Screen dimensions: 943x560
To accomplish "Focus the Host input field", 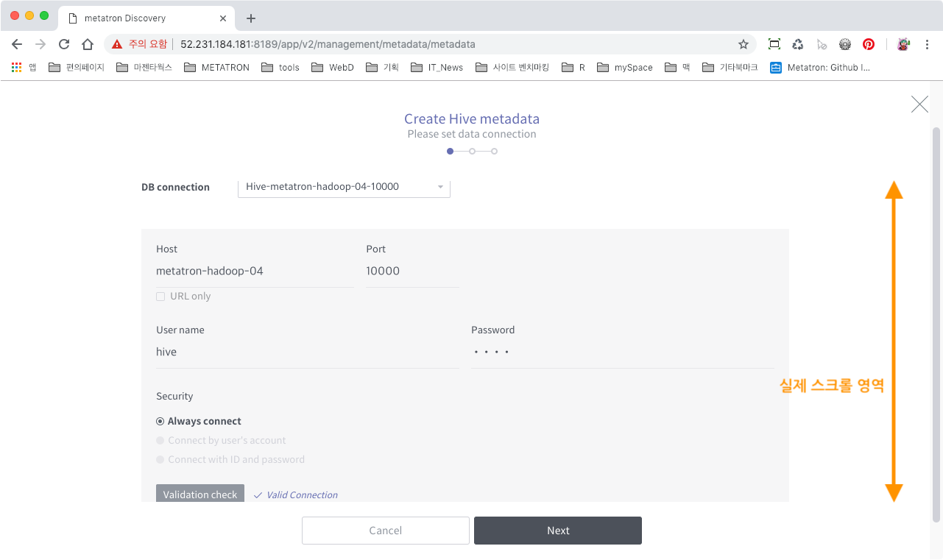I will tap(255, 272).
